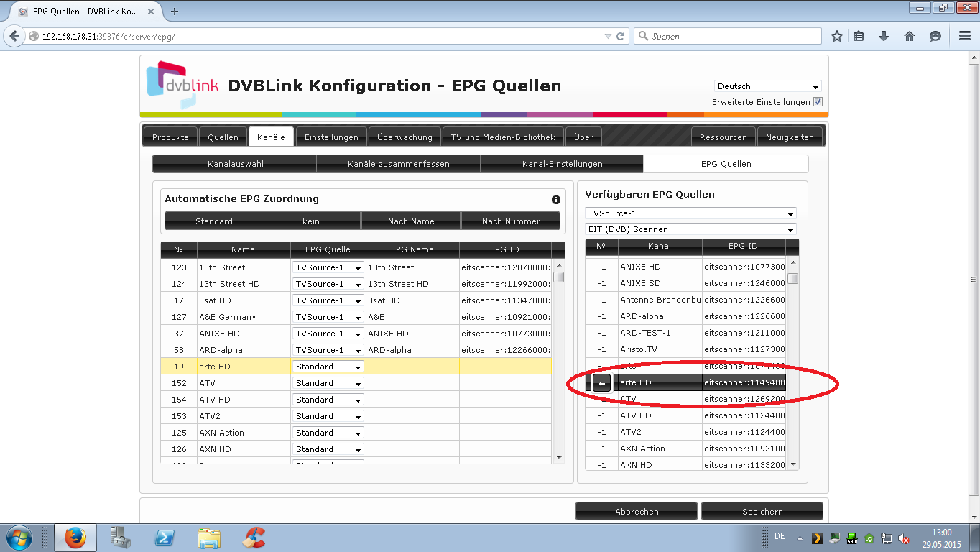
Task: Click the EPG sources list scrollbar thumb
Action: click(x=792, y=278)
